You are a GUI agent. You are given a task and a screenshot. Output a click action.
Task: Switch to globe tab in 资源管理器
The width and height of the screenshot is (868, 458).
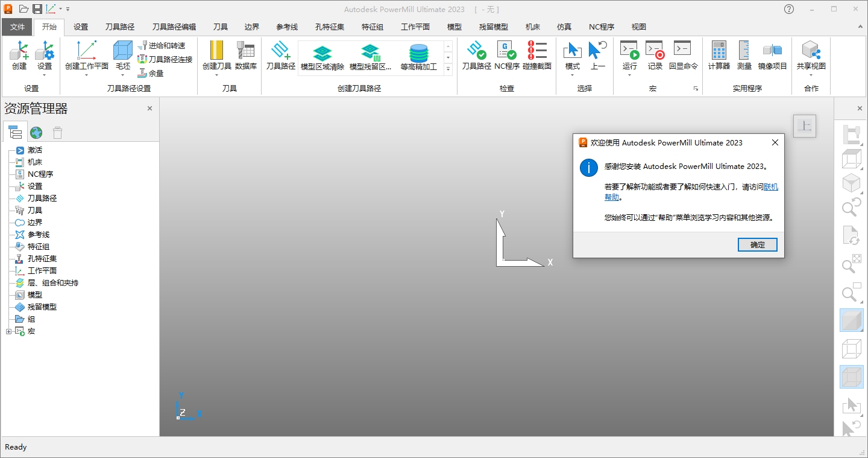[36, 133]
